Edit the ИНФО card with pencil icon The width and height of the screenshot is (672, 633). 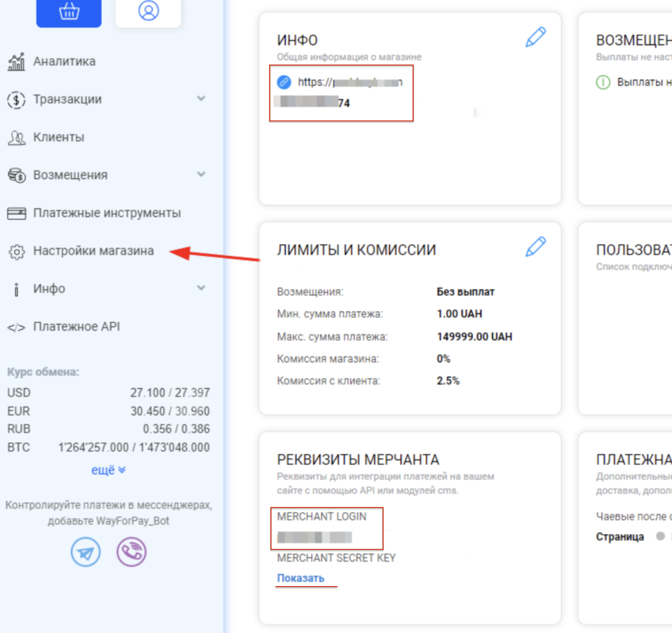pyautogui.click(x=535, y=37)
